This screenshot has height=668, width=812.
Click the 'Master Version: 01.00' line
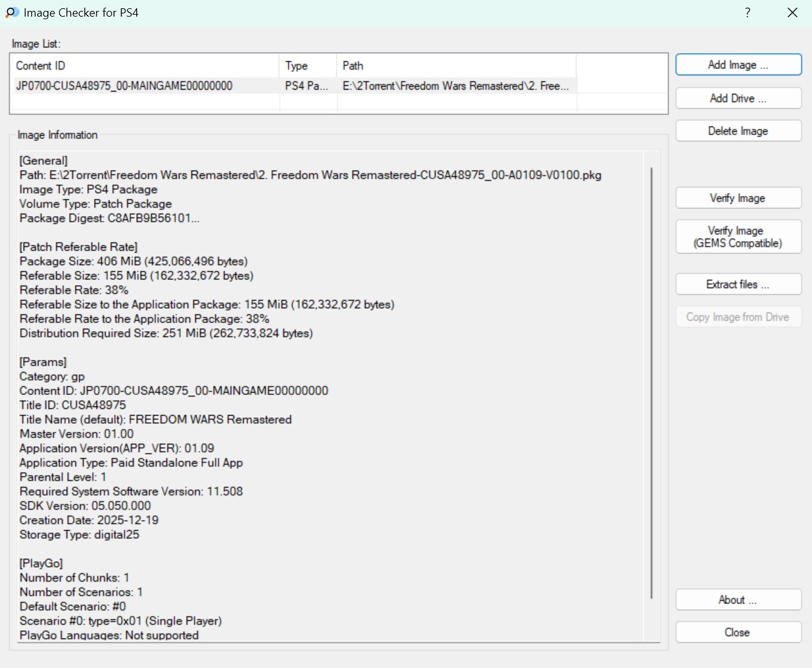click(x=77, y=433)
